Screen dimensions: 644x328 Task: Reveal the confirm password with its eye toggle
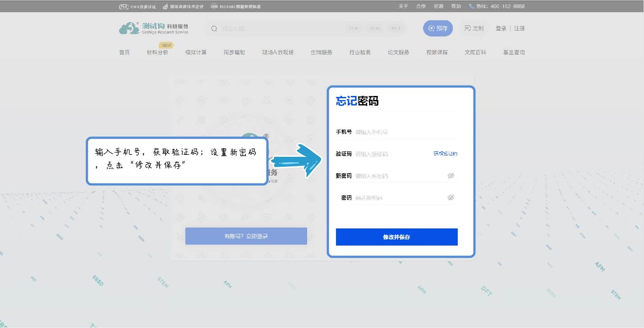click(x=451, y=197)
